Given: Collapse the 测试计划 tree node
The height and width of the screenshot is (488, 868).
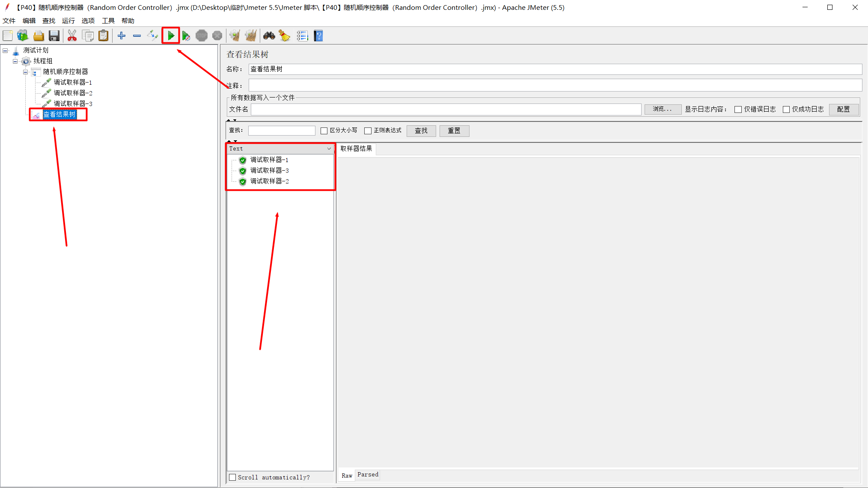Looking at the screenshot, I should [x=5, y=50].
